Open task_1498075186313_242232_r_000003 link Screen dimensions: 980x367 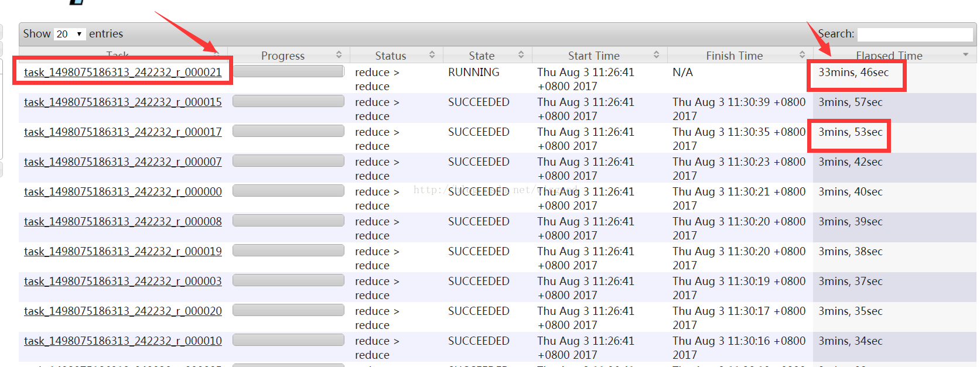pyautogui.click(x=123, y=281)
